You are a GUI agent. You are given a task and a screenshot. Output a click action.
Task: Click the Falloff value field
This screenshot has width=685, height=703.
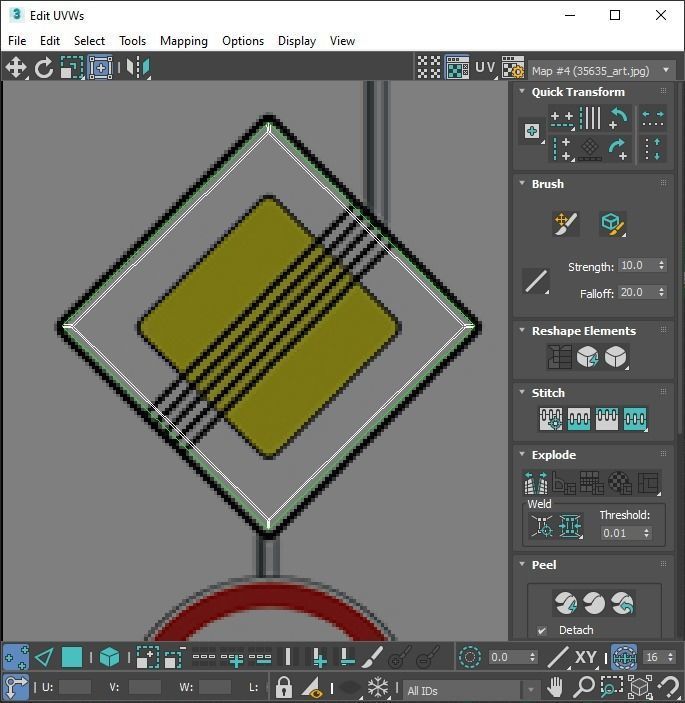point(637,292)
